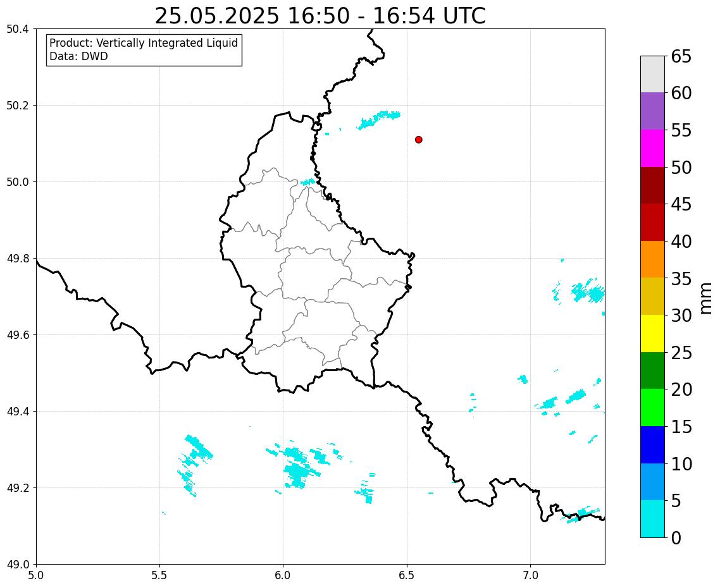The image size is (720, 588).
Task: Select the 40-45 mm red color band
Action: point(652,222)
